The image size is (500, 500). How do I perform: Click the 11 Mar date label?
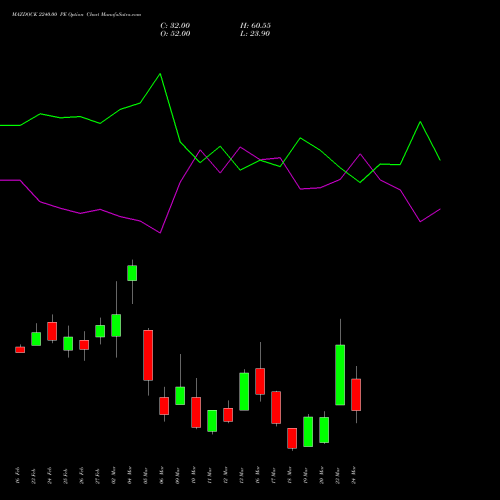[210, 475]
